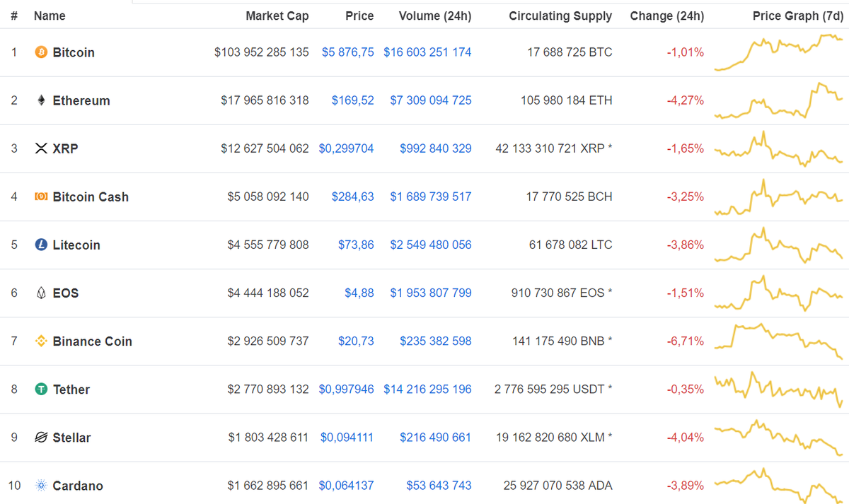849x504 pixels.
Task: Click XRP volume $992 840 329
Action: [x=436, y=148]
